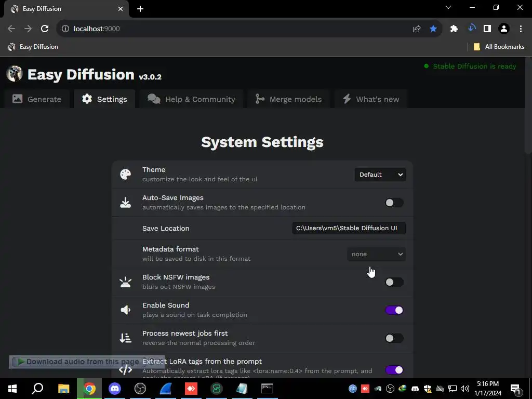Viewport: 532px width, 399px height.
Task: Open the green S app on the taskbar
Action: 217,389
